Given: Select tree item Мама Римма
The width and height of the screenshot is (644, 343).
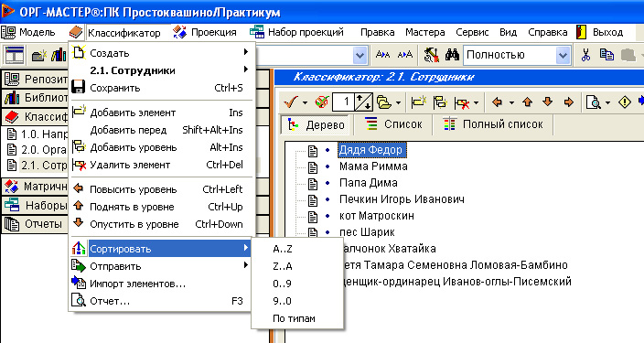Looking at the screenshot, I should [373, 166].
